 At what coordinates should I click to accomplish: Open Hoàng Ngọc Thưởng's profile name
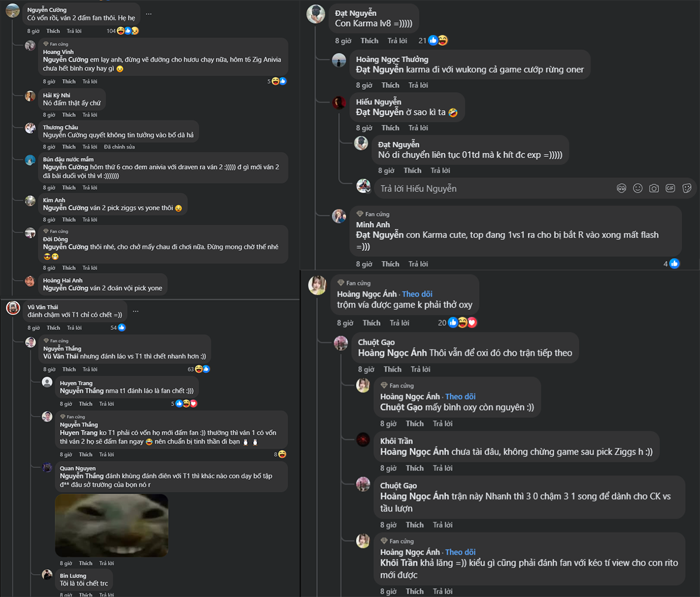pos(392,59)
